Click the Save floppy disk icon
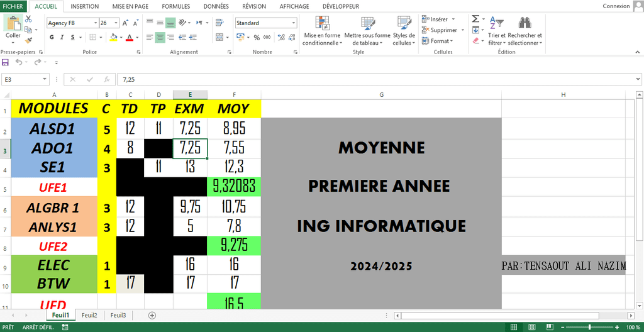 (x=5, y=62)
